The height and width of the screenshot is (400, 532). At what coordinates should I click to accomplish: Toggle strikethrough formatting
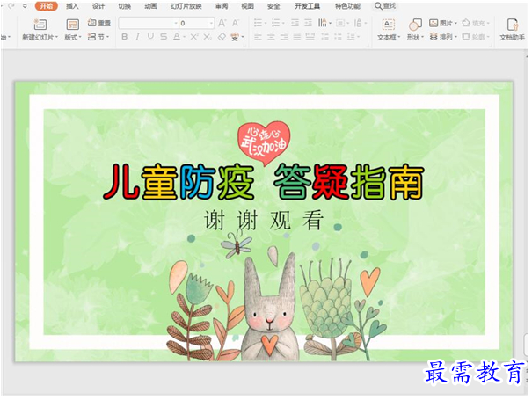tap(164, 37)
